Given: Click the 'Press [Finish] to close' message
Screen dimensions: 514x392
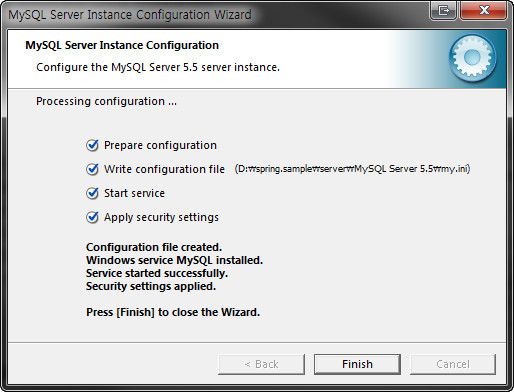Looking at the screenshot, I should coord(173,312).
